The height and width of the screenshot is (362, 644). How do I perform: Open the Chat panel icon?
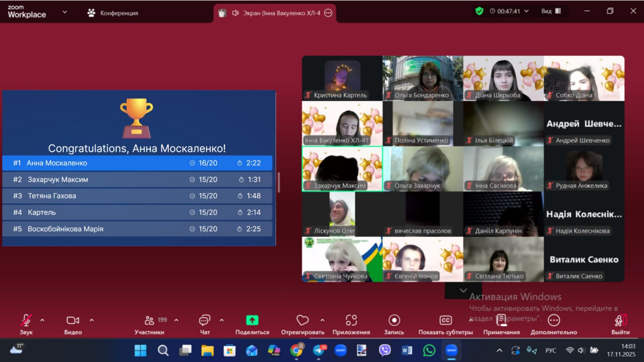click(x=204, y=321)
